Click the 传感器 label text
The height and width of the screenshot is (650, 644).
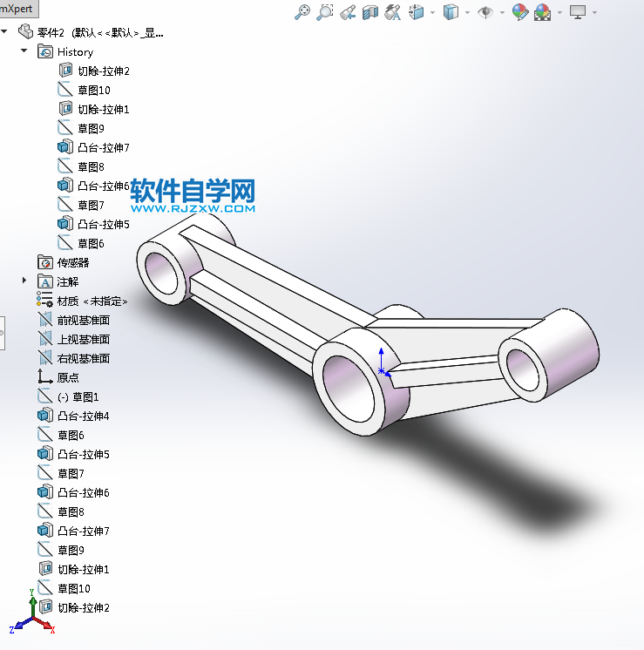tap(73, 262)
